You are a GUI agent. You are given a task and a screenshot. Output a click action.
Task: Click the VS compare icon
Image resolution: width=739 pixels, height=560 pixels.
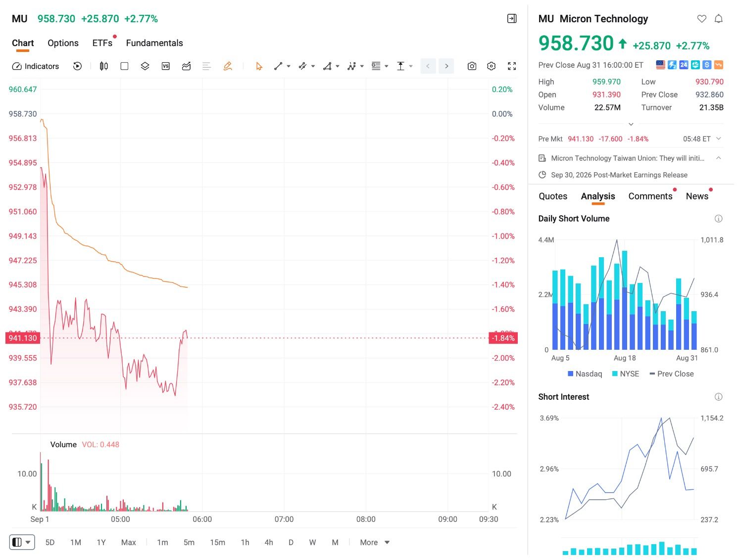point(166,66)
